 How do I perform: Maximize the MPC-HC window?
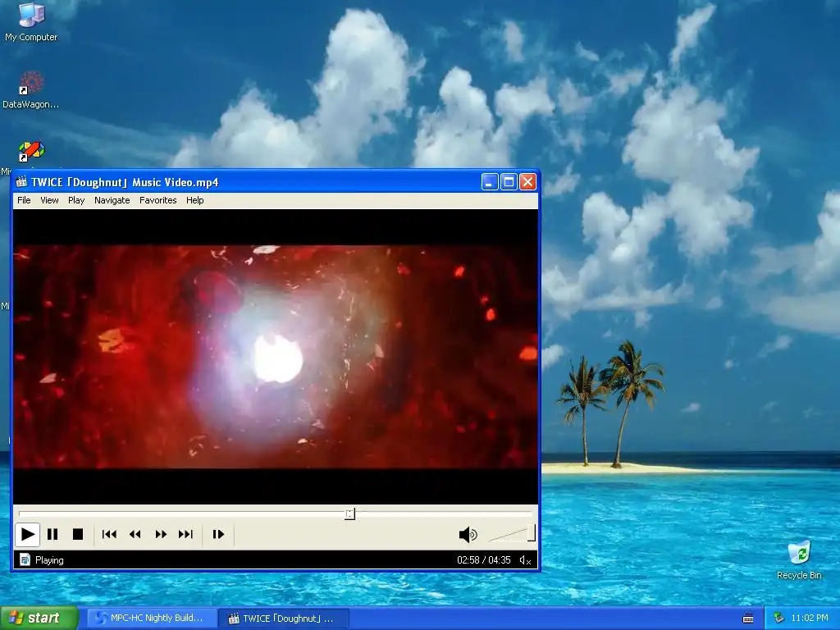509,182
